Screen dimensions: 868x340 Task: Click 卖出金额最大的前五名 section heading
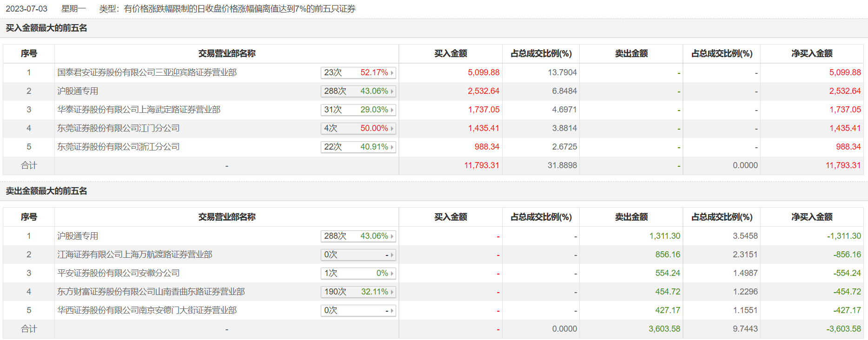(46, 191)
